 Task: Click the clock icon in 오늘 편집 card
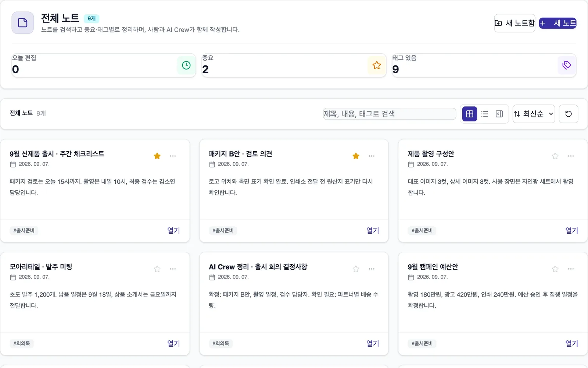(186, 65)
